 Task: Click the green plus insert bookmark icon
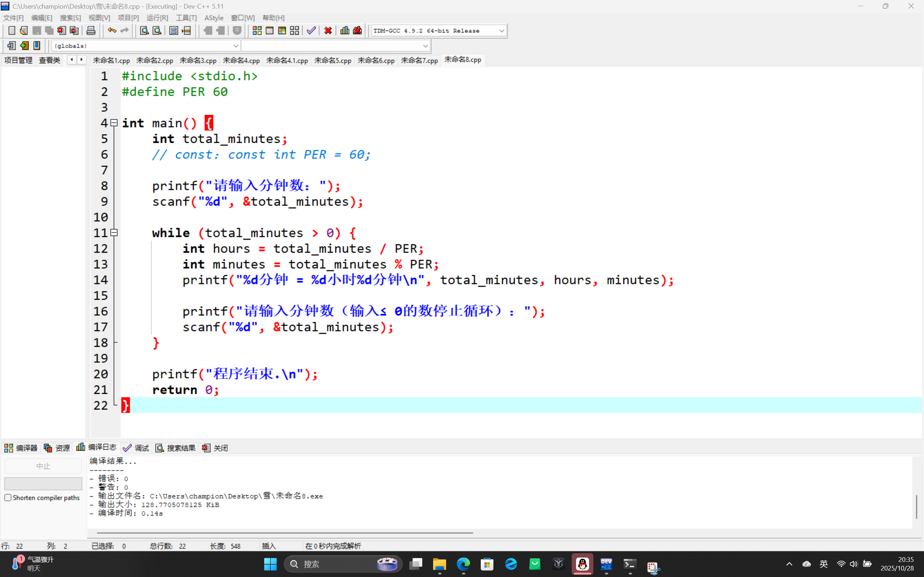(24, 46)
